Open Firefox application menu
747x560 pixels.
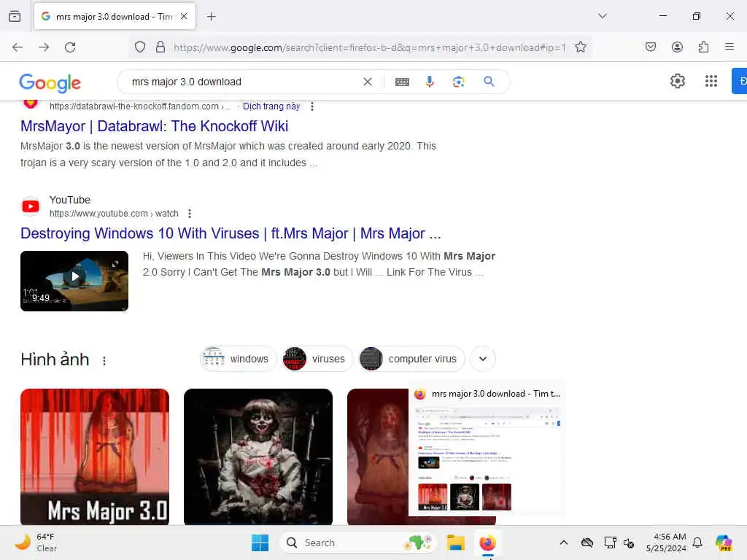coord(729,47)
